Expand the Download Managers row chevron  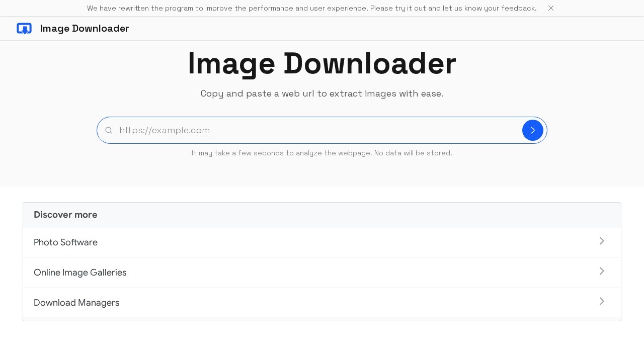(x=602, y=301)
